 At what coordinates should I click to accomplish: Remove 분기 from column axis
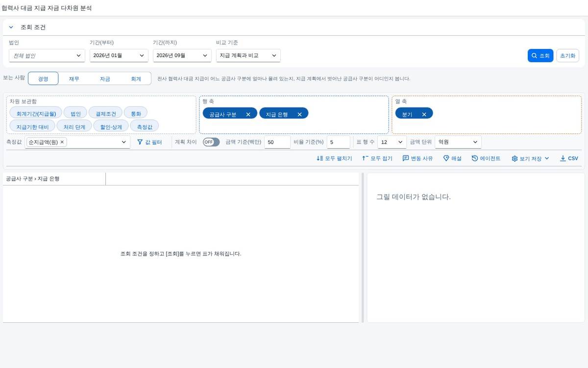coord(424,114)
